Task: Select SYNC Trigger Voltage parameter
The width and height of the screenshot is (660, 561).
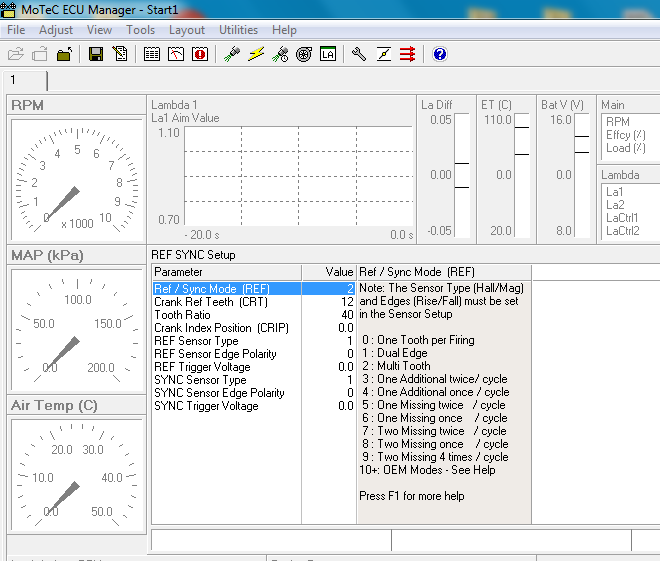Action: 206,406
